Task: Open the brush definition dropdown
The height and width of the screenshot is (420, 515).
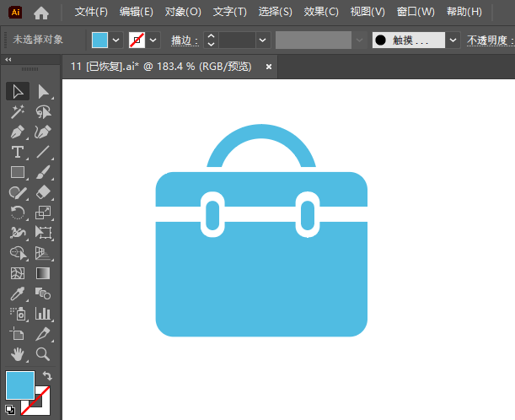Action: tap(453, 40)
